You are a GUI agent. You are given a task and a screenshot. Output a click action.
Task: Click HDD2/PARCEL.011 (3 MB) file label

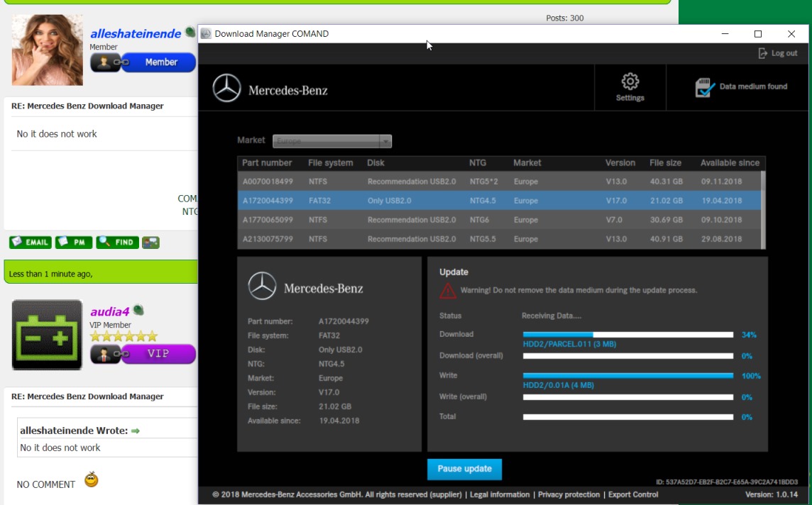(x=569, y=344)
